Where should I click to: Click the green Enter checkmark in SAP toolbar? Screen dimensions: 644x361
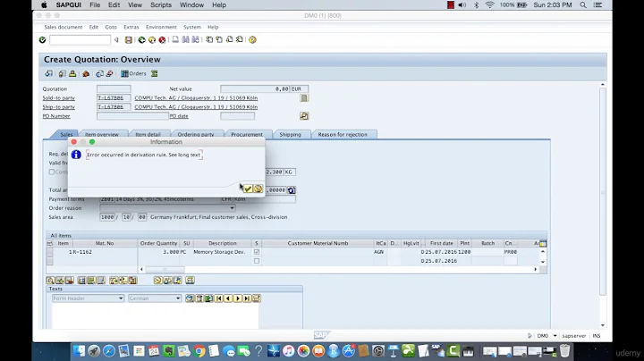tap(42, 40)
